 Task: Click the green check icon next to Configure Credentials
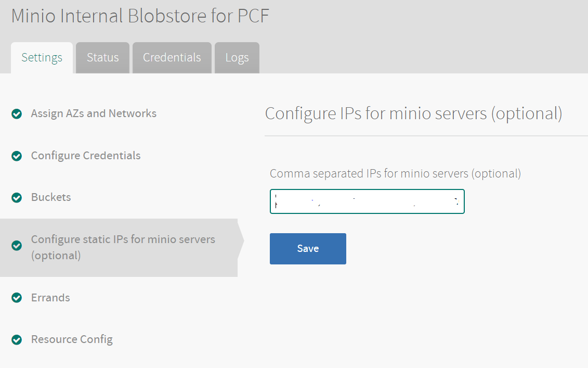(x=16, y=155)
